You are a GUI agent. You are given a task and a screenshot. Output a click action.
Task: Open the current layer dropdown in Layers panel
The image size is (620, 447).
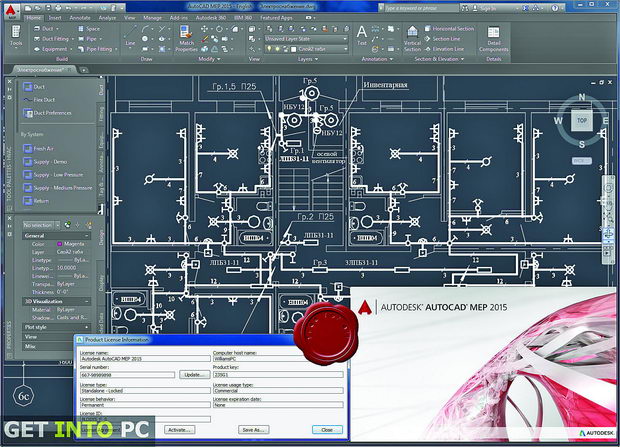tap(306, 49)
